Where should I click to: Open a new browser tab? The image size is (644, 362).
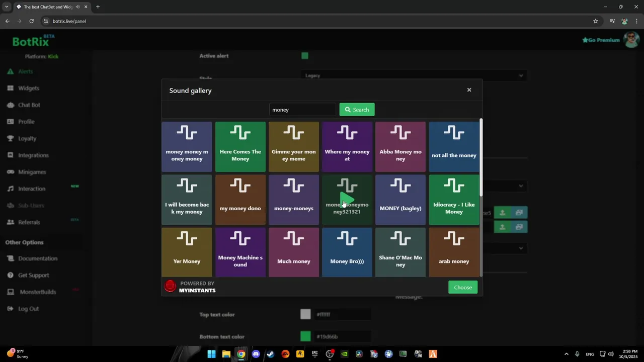[x=98, y=7]
